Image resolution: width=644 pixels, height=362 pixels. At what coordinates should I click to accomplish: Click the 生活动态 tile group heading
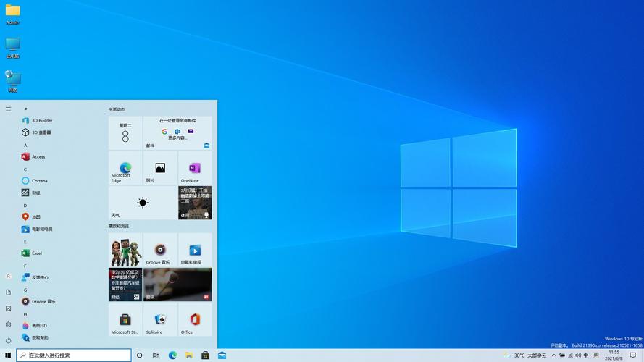coord(117,109)
